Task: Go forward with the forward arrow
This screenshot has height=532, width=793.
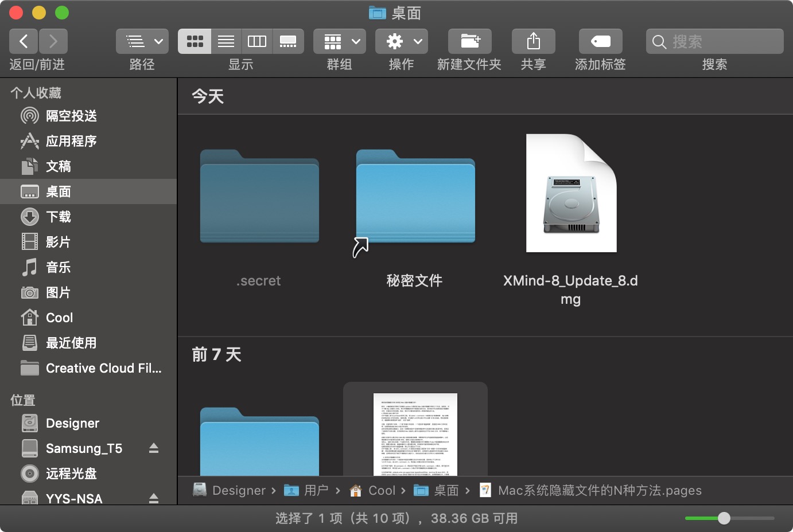Action: tap(53, 41)
